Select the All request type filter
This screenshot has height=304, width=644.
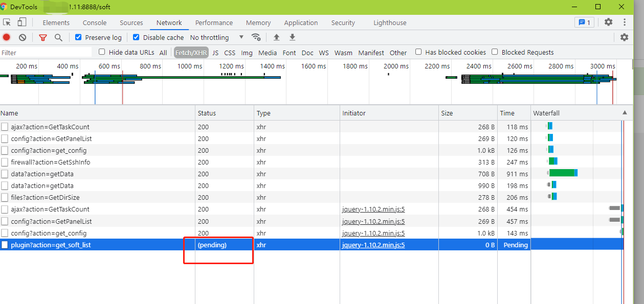pos(163,53)
